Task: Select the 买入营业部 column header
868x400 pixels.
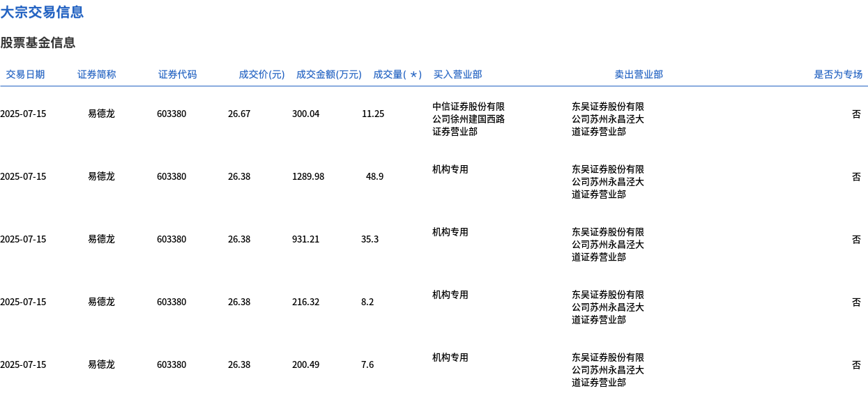Action: click(457, 75)
